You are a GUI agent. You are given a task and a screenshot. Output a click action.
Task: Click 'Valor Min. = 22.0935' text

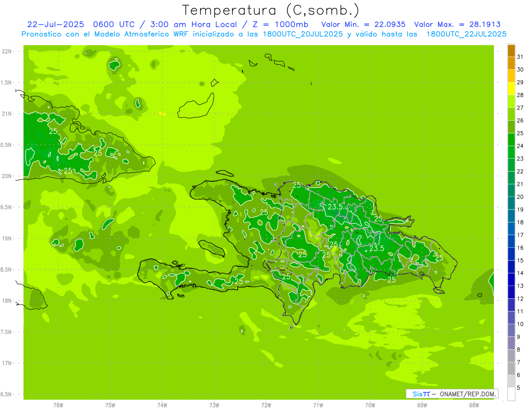(363, 24)
